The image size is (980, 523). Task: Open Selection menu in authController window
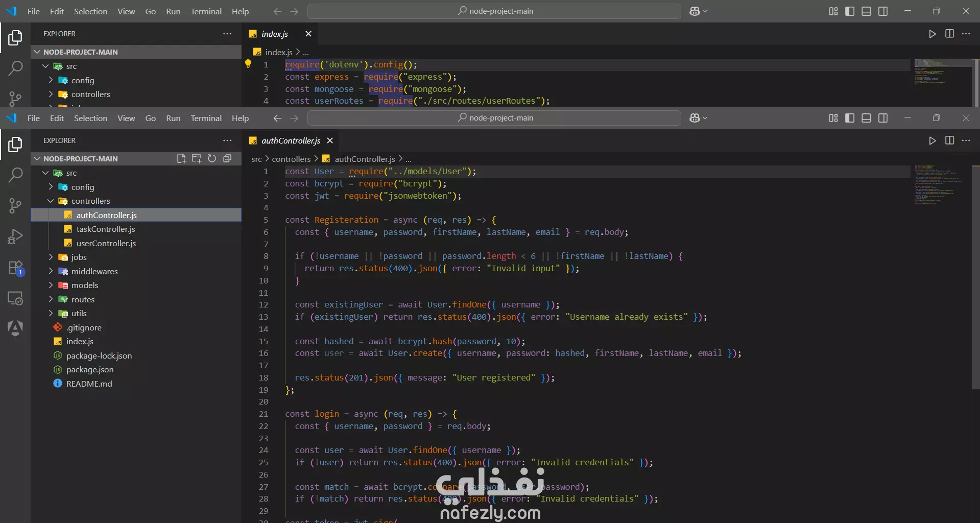point(90,118)
